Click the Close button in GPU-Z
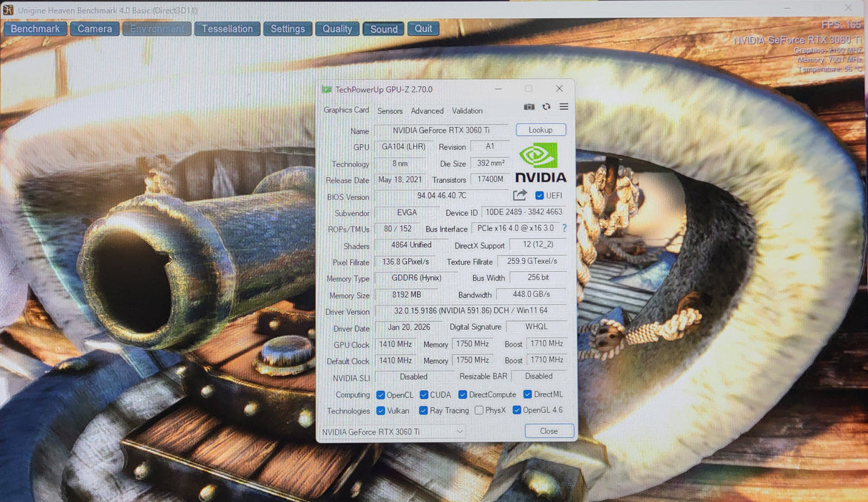 549,431
